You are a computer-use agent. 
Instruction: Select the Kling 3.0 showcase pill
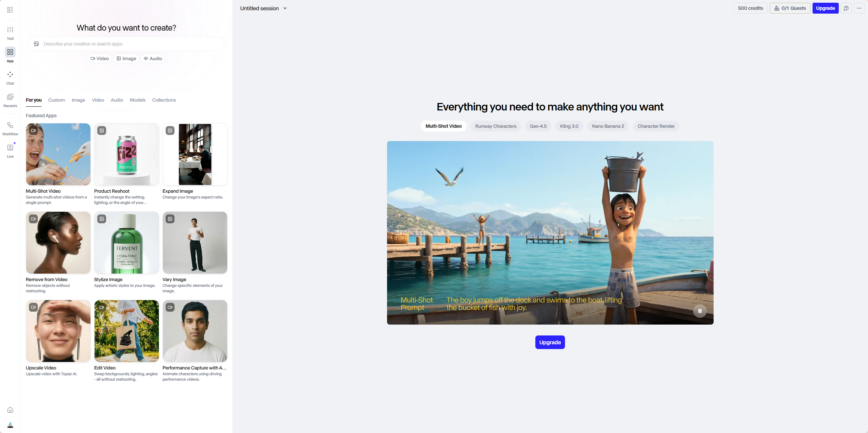[569, 126]
